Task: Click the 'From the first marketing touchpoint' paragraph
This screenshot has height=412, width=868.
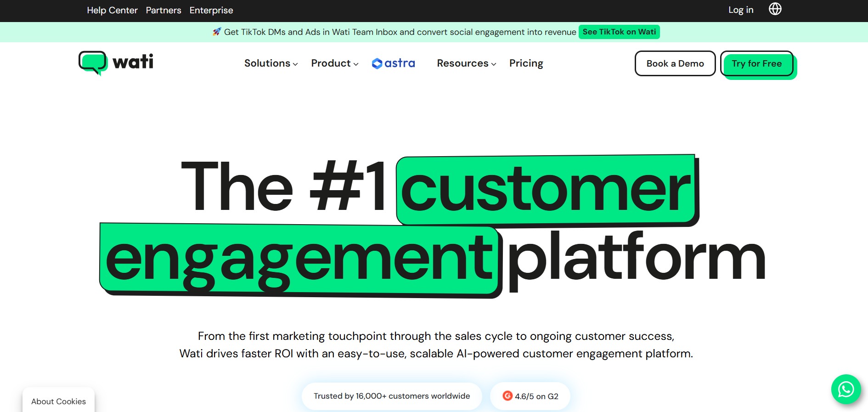Action: point(436,345)
